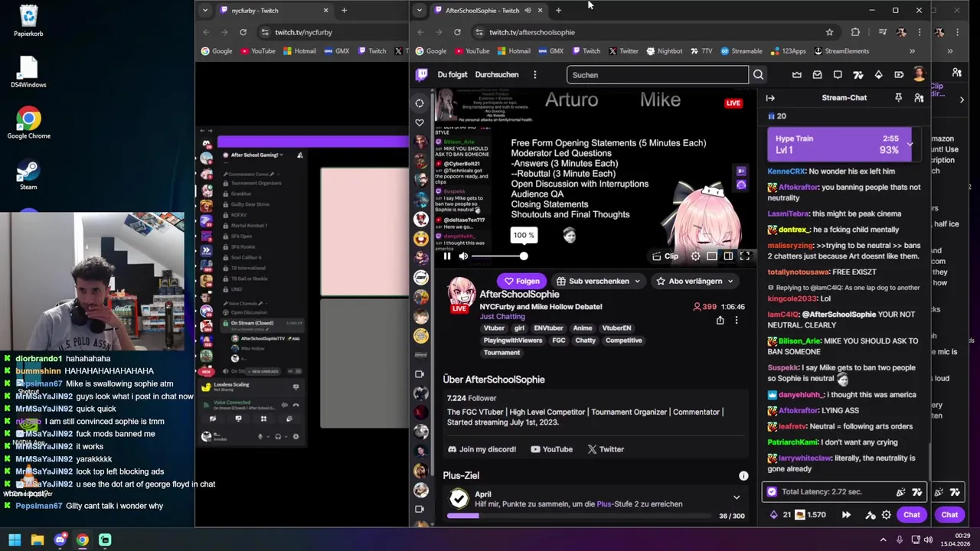Open Sub verschenken dropdown
980x551 pixels.
coord(598,281)
